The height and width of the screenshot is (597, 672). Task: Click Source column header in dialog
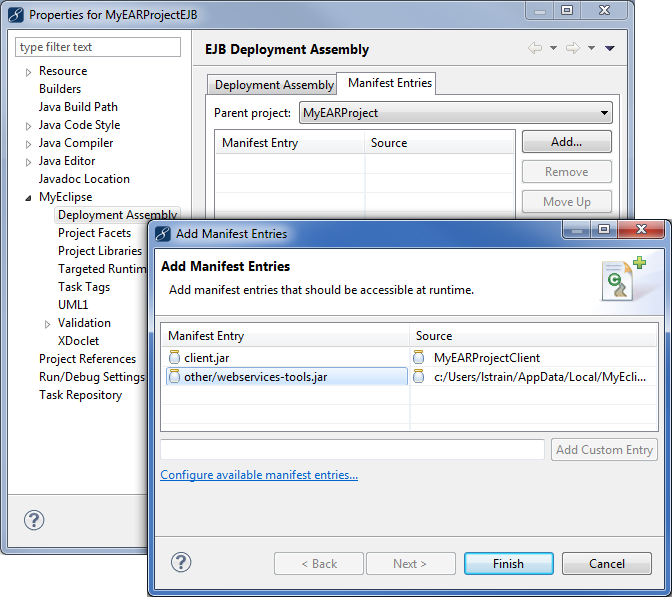click(x=534, y=336)
